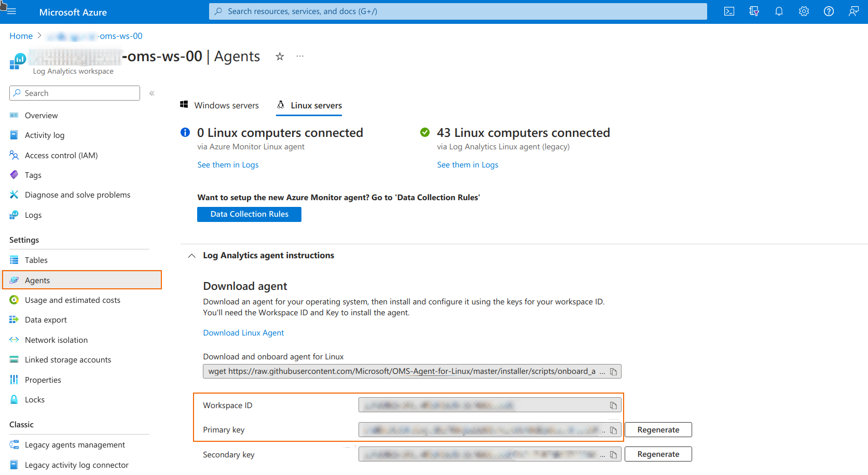Click the Linked storage accounts icon
The width and height of the screenshot is (868, 475).
[x=14, y=360]
